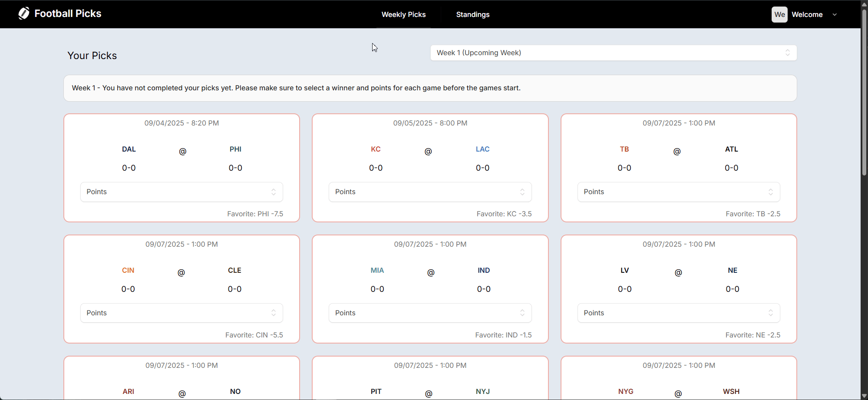868x400 pixels.
Task: Select NE as the winner
Action: click(x=733, y=271)
